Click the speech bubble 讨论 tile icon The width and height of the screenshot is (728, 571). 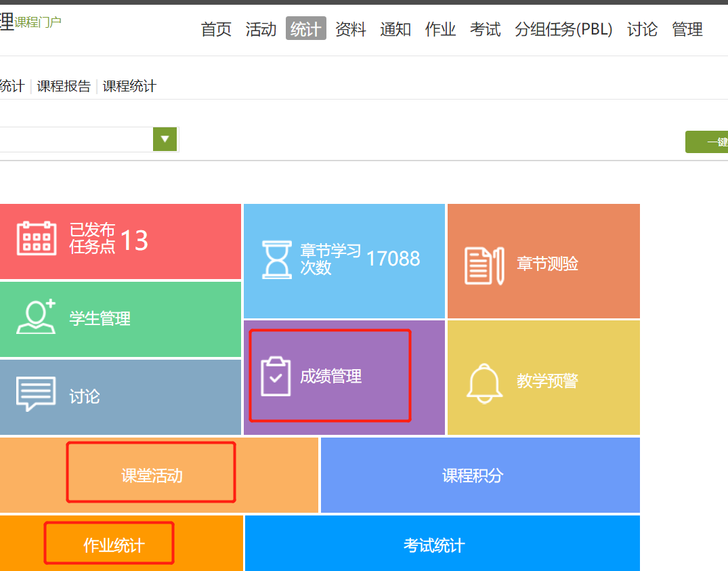(x=36, y=394)
